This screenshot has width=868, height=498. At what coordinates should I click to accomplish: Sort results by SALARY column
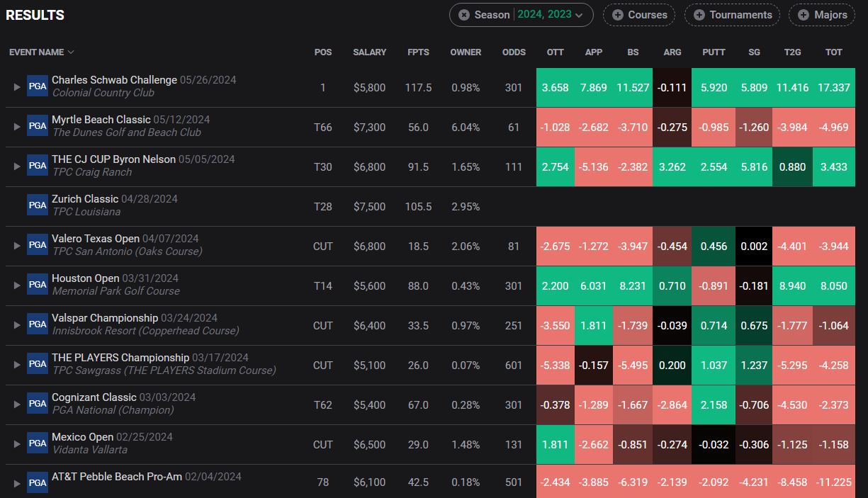[x=370, y=52]
